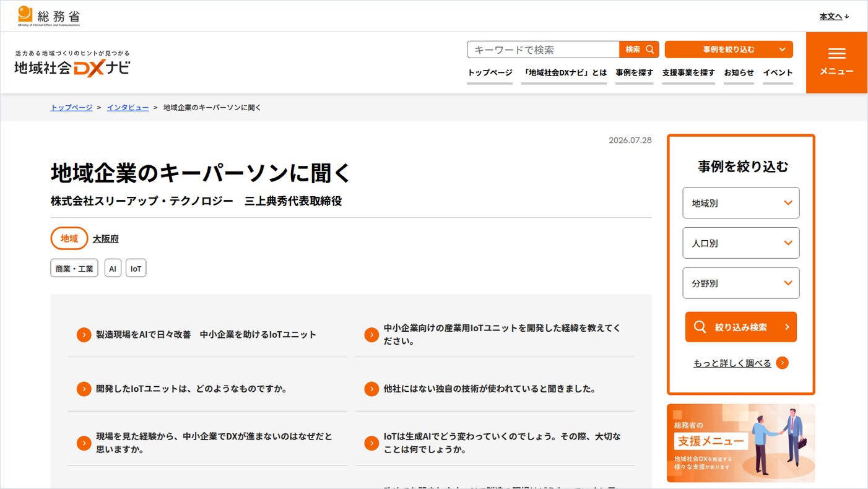Open もっと詳しく調べる link
The height and width of the screenshot is (489, 868).
732,363
